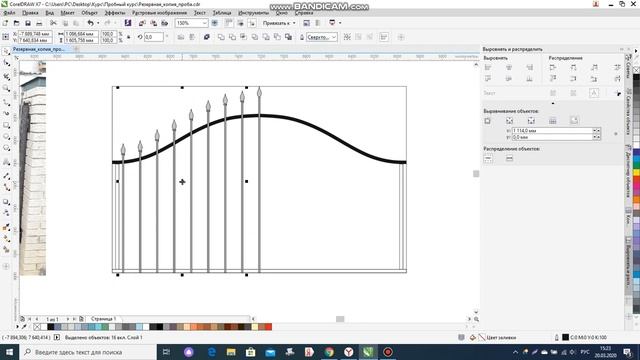Toggle distribute to extent of selection

(488, 159)
